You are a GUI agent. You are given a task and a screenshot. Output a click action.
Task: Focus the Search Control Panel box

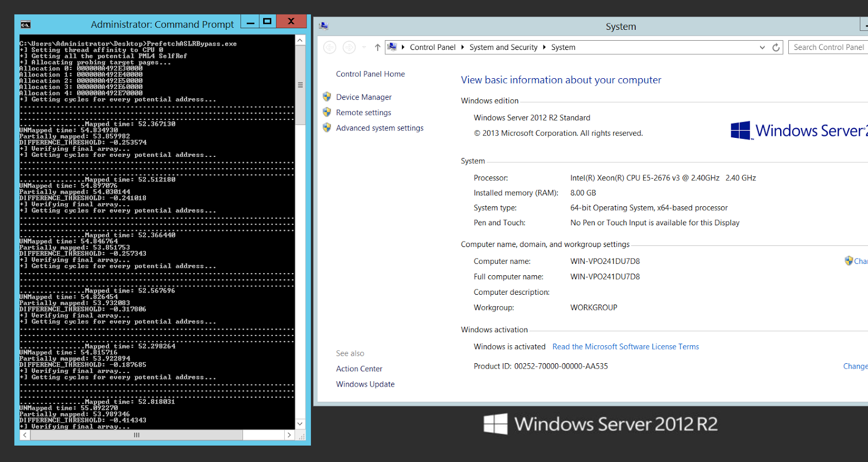pos(828,47)
